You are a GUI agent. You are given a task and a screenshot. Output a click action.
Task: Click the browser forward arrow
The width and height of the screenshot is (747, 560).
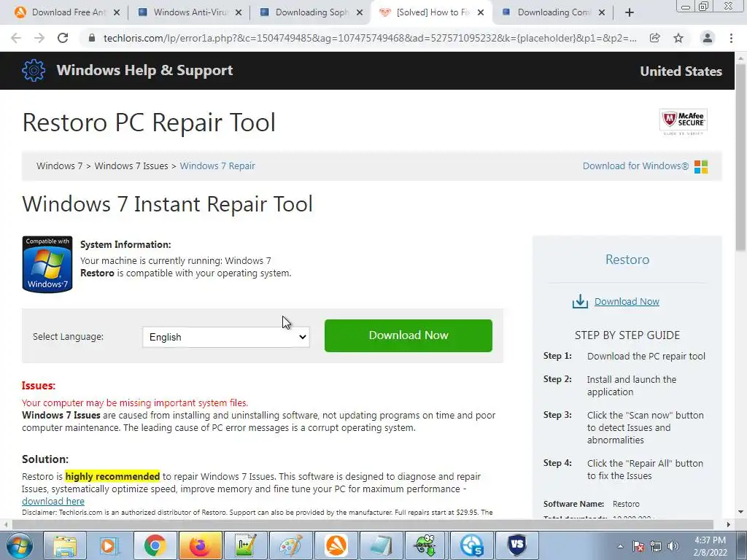[39, 38]
